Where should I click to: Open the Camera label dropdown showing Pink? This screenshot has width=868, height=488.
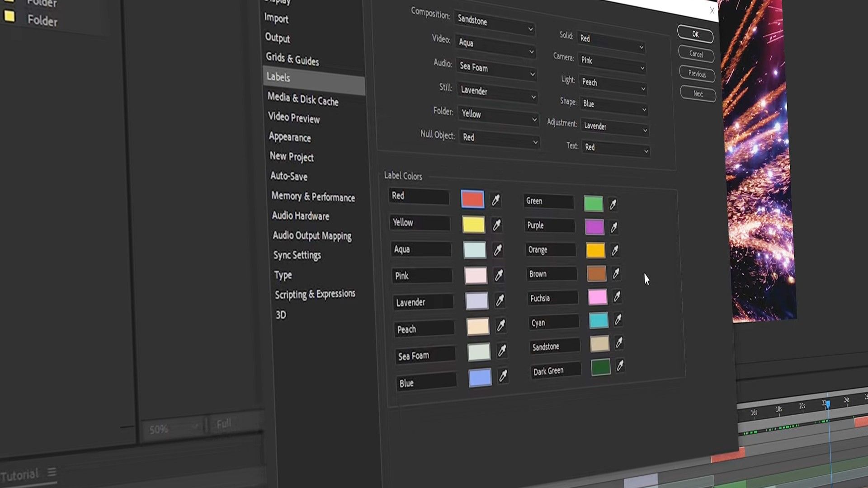point(613,63)
